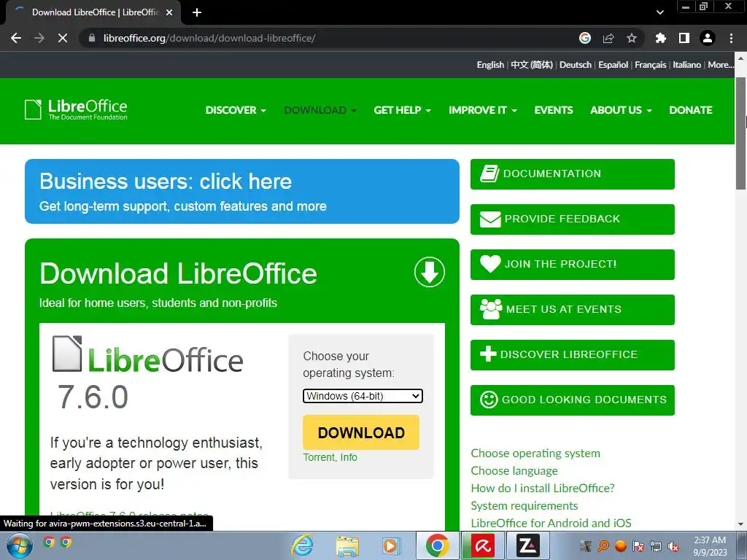Share this page via the share icon
Viewport: 747px width, 560px height.
click(x=608, y=38)
